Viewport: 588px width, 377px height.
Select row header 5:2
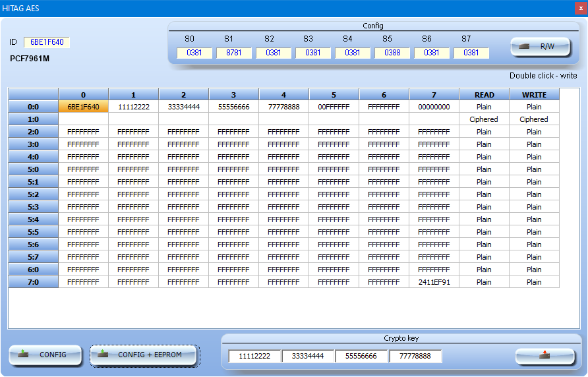click(x=34, y=194)
